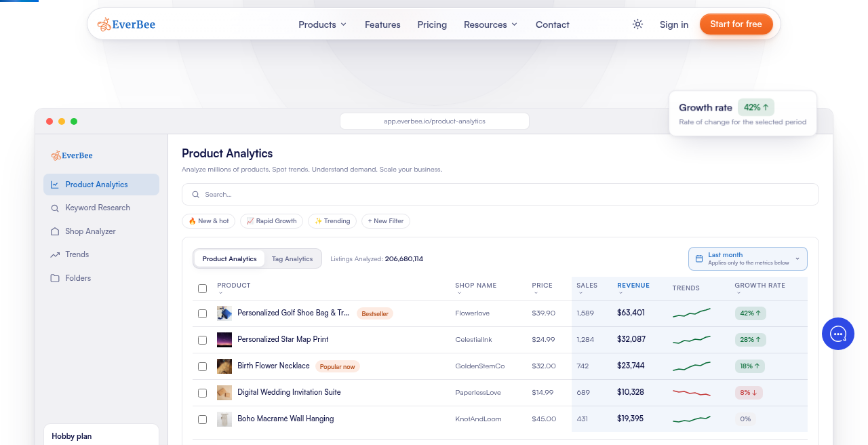The height and width of the screenshot is (445, 868).
Task: Click the Keyword Research magnifier icon
Action: [x=55, y=208]
